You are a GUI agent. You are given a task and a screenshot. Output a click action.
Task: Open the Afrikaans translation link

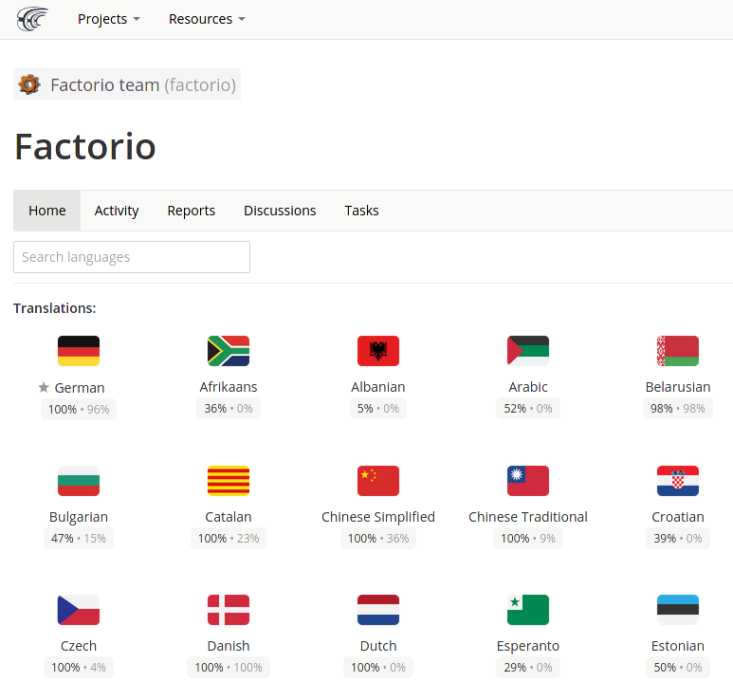tap(229, 387)
